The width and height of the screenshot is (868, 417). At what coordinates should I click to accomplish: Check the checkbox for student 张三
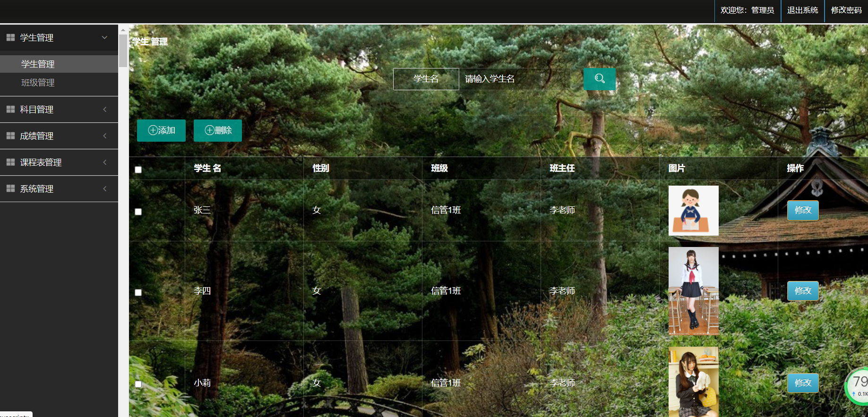[138, 212]
